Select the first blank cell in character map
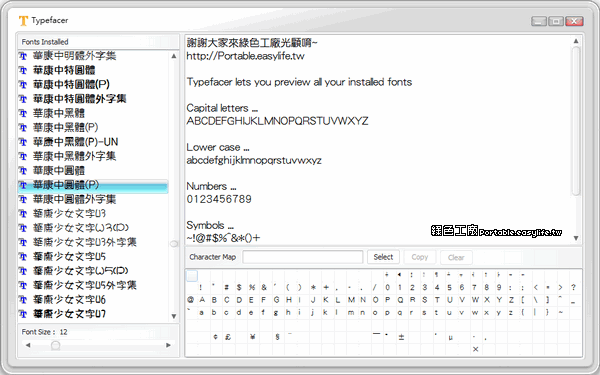Viewport: 600px width, 375px height. pos(192,276)
